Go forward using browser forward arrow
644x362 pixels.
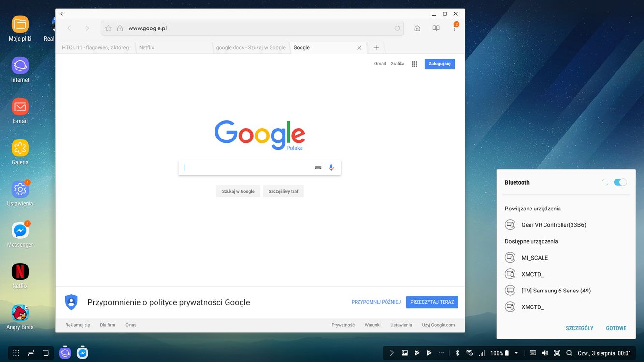pyautogui.click(x=87, y=28)
